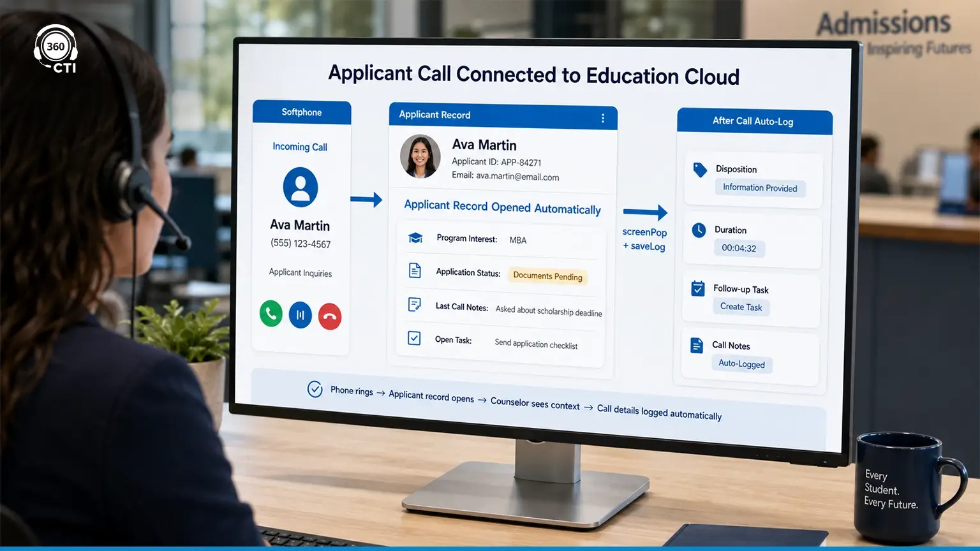Viewport: 980px width, 551px height.
Task: Click the Applicant Inquiries queue label
Action: point(301,273)
